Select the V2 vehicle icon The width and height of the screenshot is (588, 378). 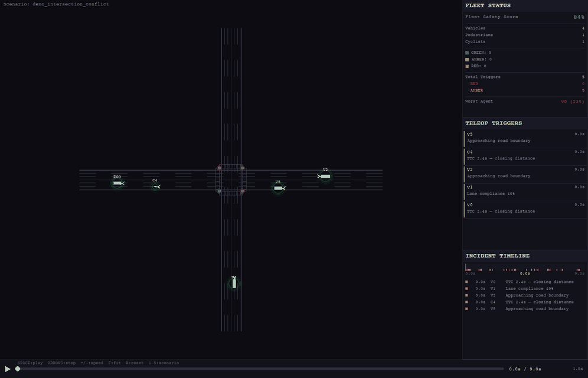325,176
